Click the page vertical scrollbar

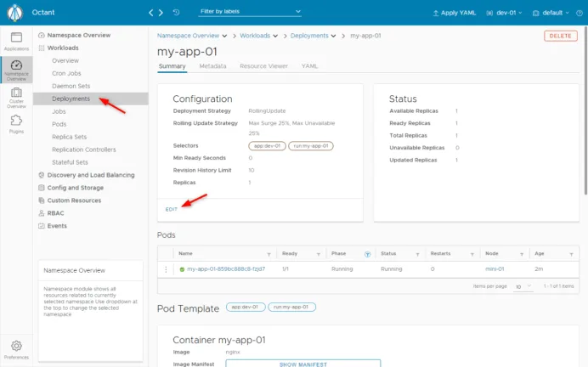585,110
